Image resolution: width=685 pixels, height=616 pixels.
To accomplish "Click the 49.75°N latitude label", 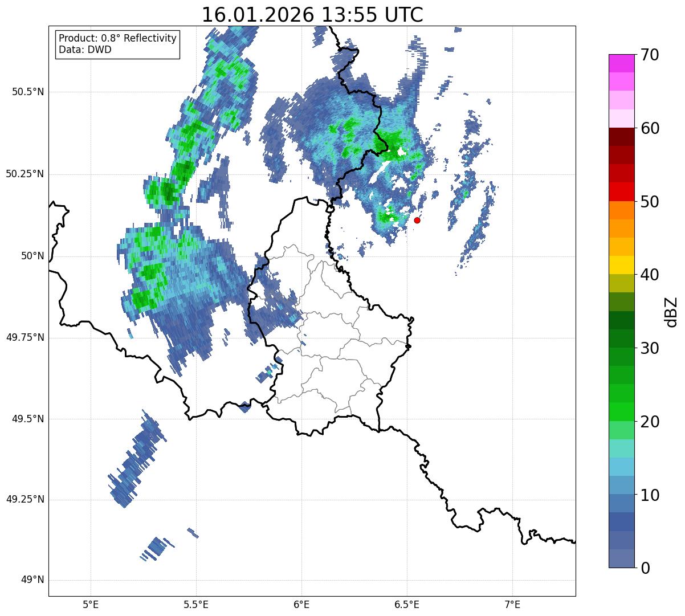I will [x=25, y=337].
